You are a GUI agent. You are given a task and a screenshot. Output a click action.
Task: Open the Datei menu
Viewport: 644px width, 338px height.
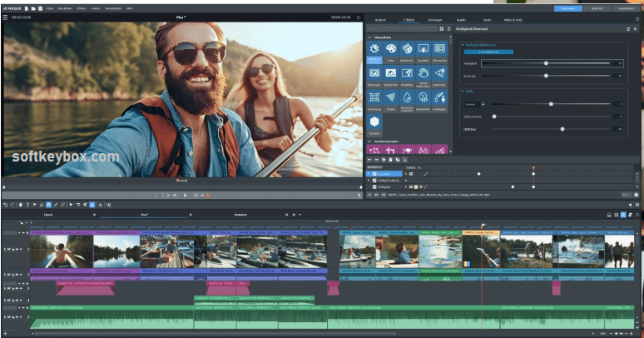(x=50, y=8)
